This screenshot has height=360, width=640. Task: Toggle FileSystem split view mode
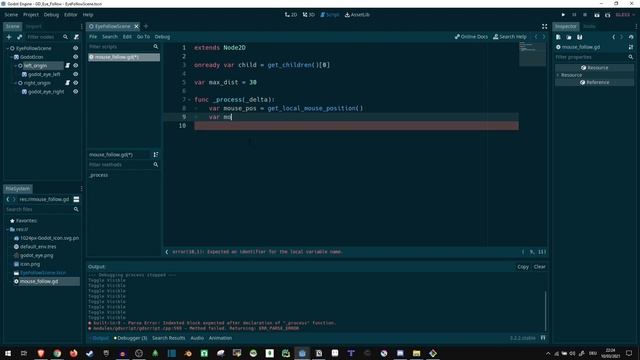coord(76,200)
